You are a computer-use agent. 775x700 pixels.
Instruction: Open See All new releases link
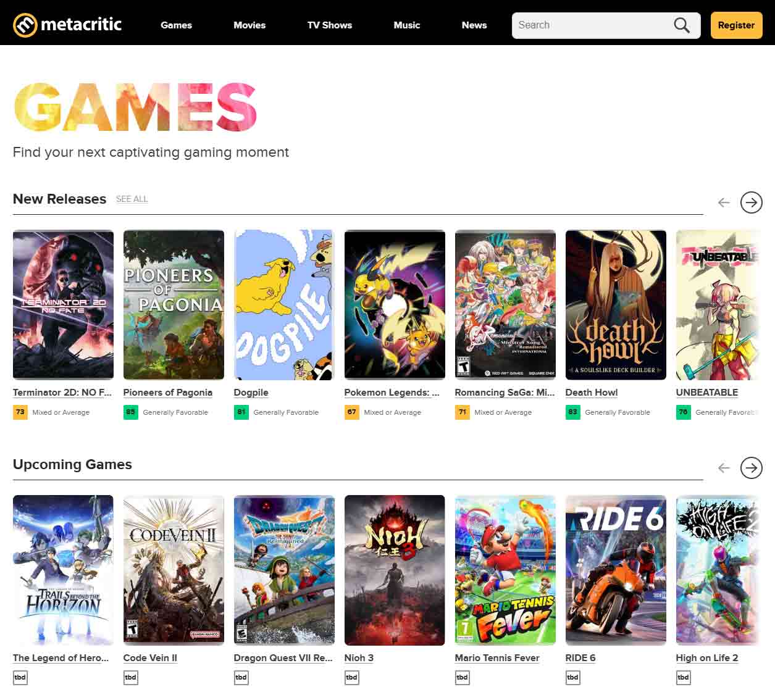pos(132,199)
